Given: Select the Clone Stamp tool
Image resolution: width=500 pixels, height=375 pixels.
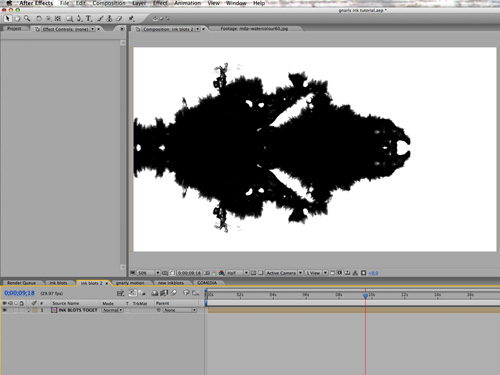Looking at the screenshot, I should coord(109,18).
